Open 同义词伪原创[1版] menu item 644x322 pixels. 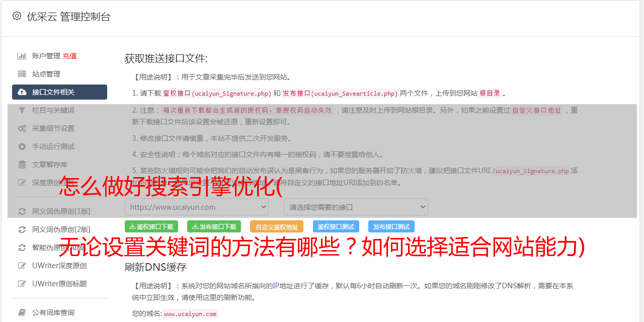click(x=59, y=211)
